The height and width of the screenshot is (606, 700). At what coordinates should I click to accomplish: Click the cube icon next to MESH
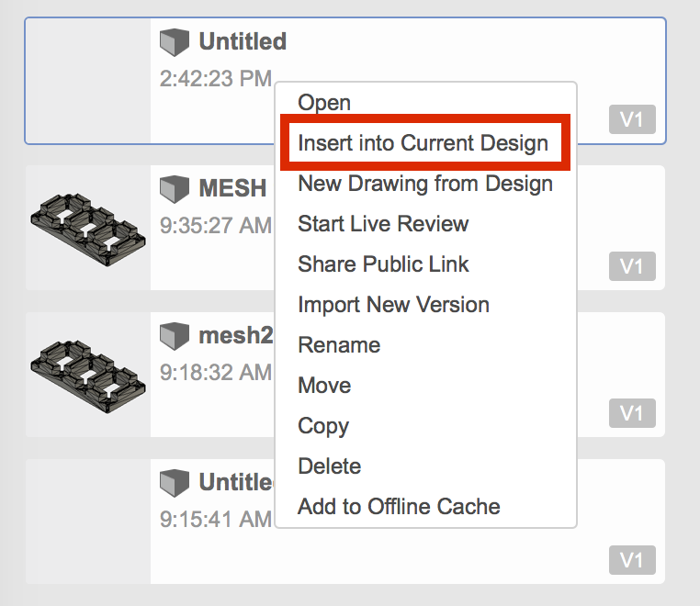174,189
